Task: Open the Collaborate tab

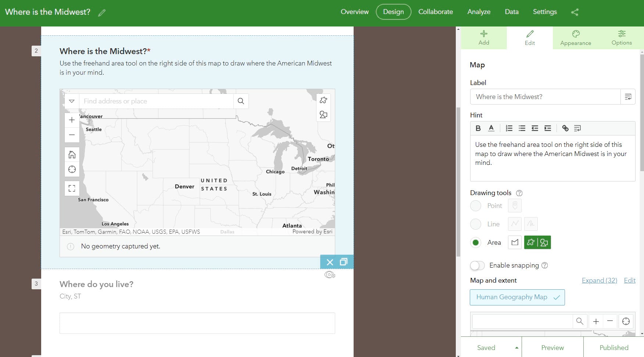Action: pyautogui.click(x=436, y=12)
